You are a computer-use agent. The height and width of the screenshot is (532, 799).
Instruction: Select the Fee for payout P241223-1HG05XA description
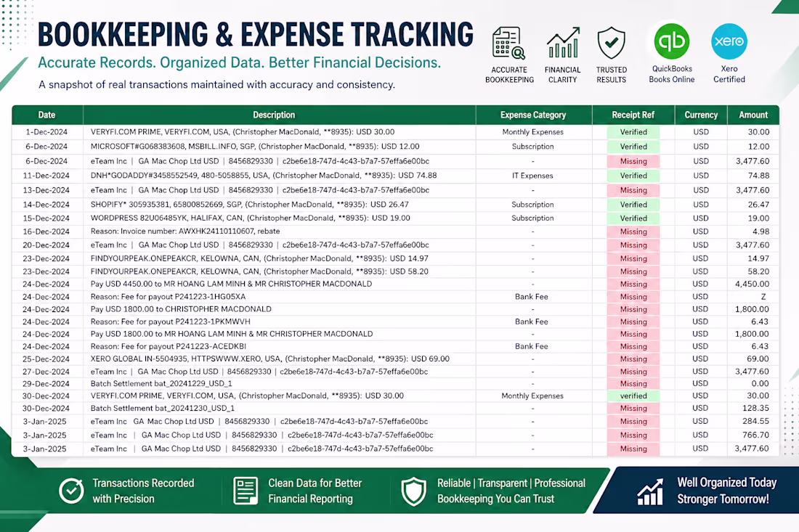pyautogui.click(x=169, y=297)
